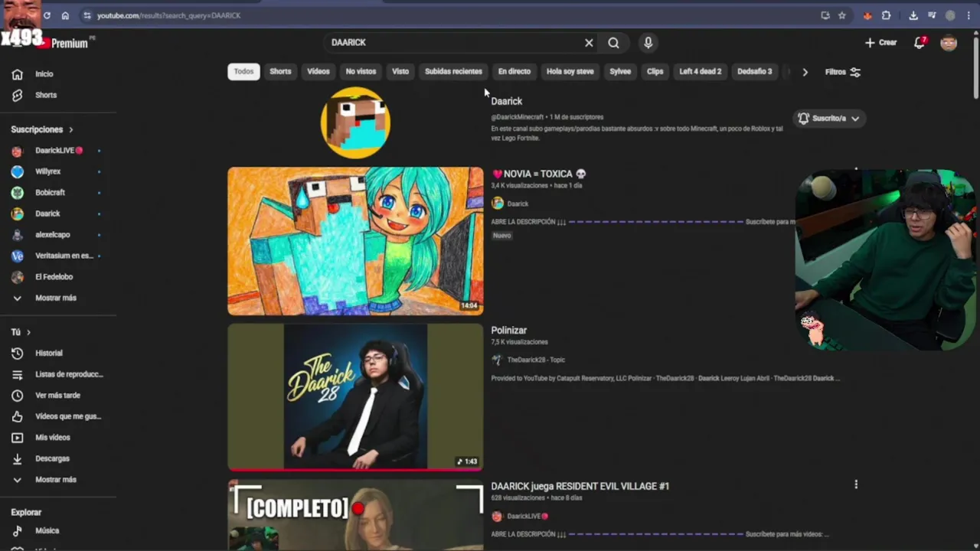This screenshot has width=980, height=551.
Task: Select the Vídeos filter chip
Action: pos(318,71)
